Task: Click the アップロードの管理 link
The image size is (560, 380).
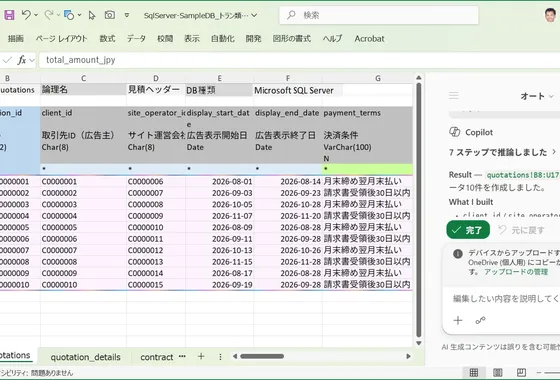Action: 516,272
